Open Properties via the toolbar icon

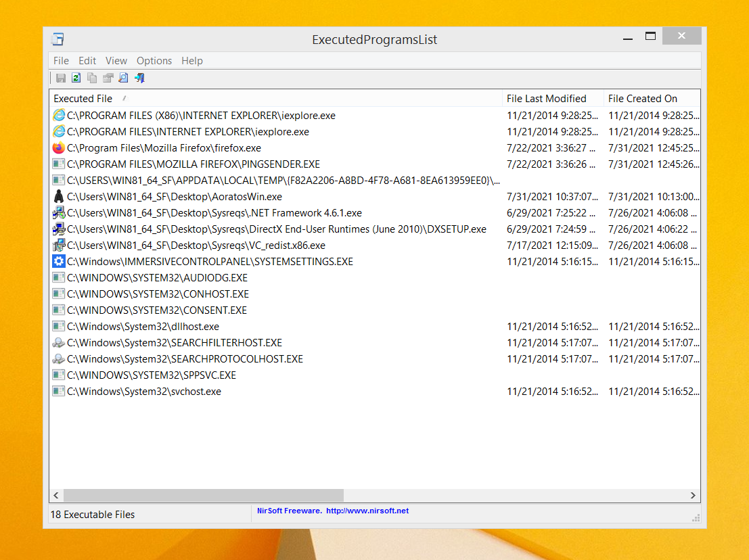click(108, 78)
